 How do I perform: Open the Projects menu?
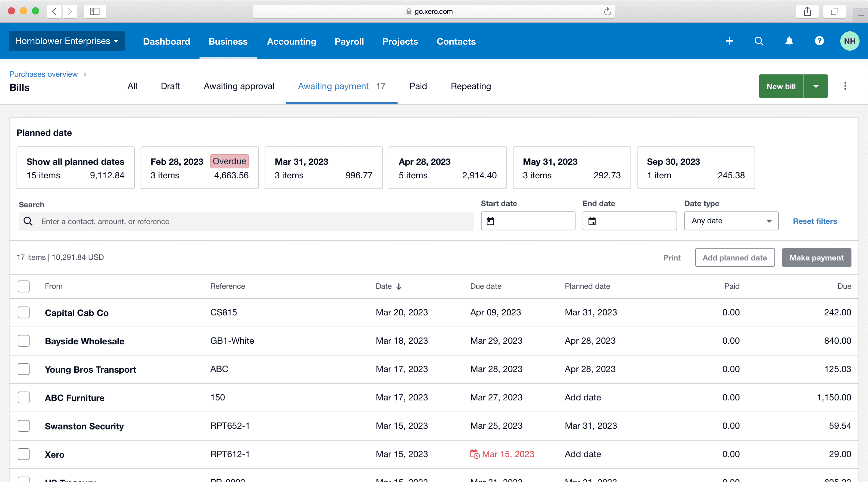click(x=400, y=42)
